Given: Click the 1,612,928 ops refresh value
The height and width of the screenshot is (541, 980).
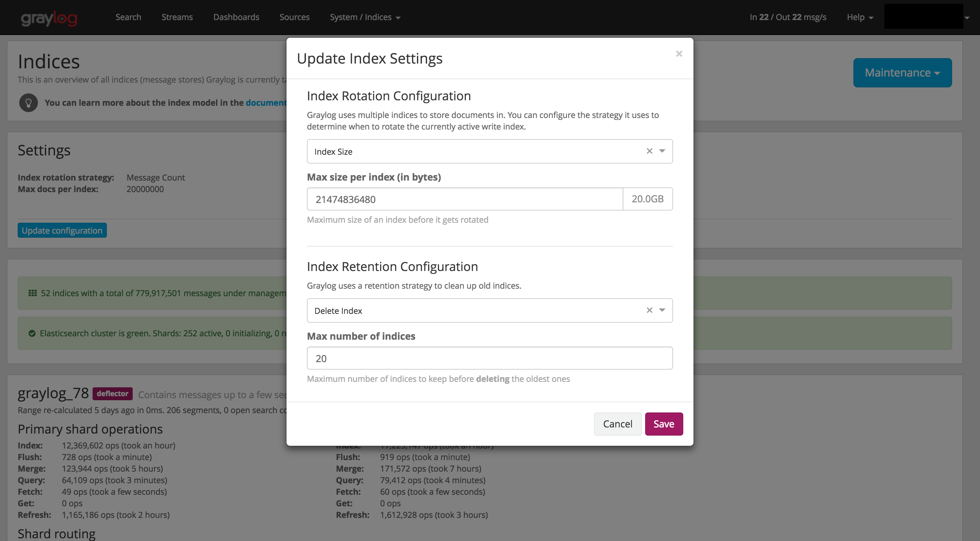Looking at the screenshot, I should [x=434, y=515].
